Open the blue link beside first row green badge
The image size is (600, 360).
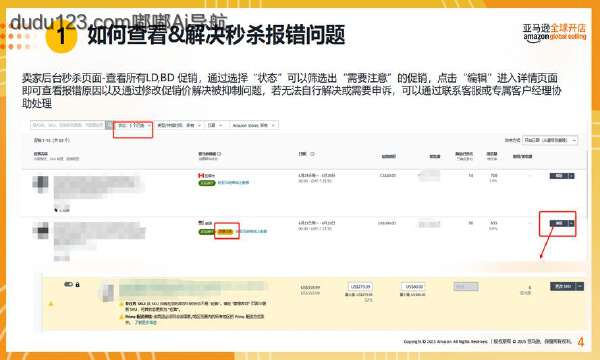(x=233, y=183)
